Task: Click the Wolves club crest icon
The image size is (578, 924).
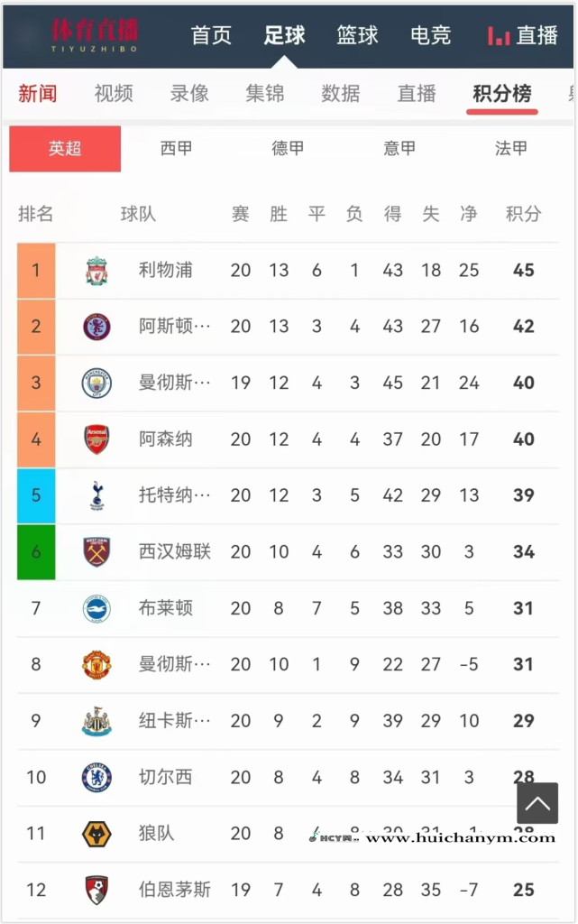Action: (x=96, y=834)
